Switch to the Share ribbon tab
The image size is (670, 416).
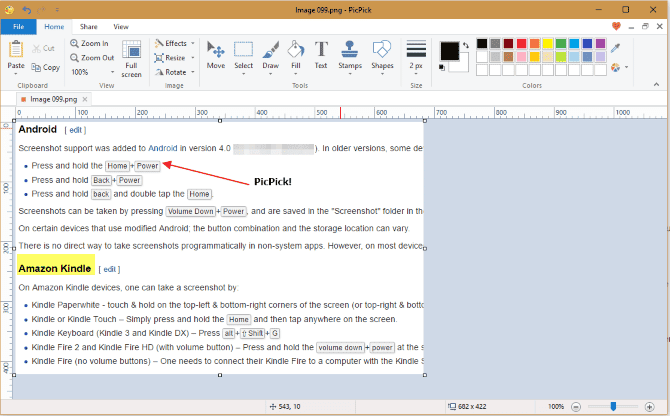[88, 26]
